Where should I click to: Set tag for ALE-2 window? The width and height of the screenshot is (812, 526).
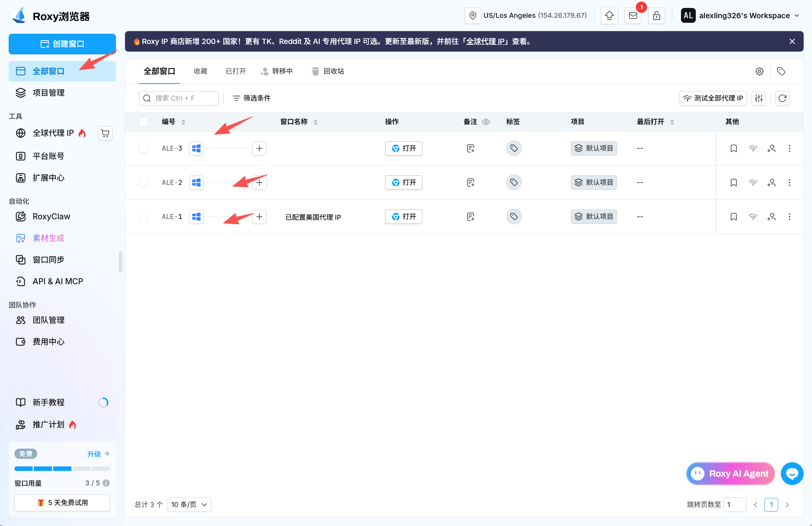514,183
